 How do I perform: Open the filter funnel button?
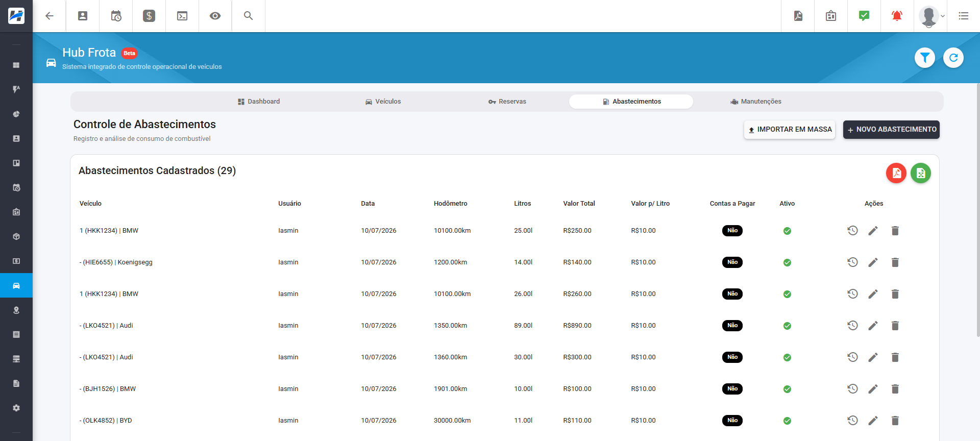pyautogui.click(x=924, y=58)
